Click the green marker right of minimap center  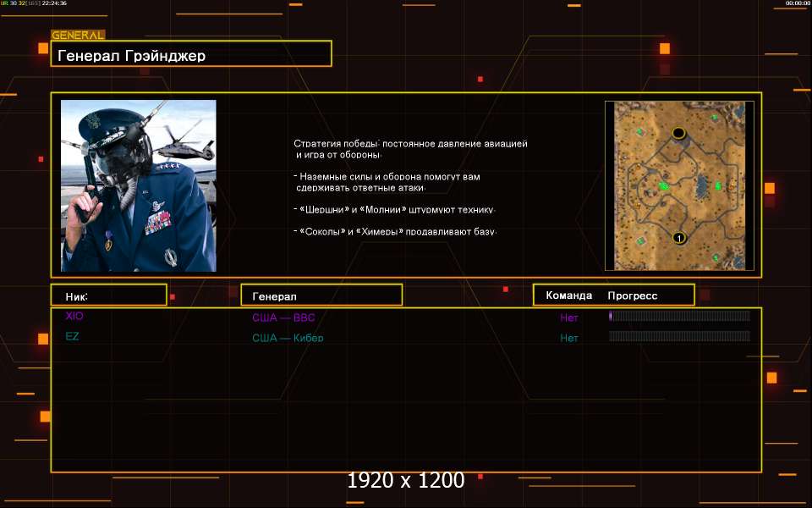[718, 185]
